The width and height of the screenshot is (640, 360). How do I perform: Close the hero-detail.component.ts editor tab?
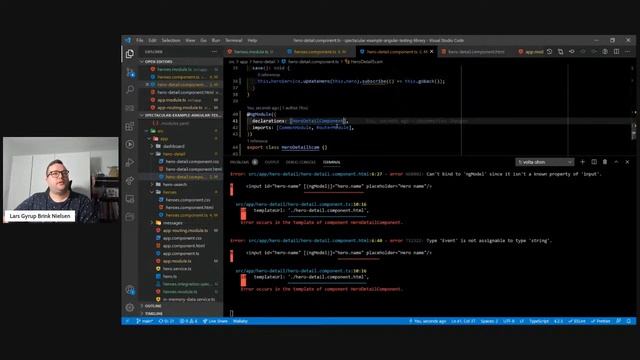tap(431, 52)
